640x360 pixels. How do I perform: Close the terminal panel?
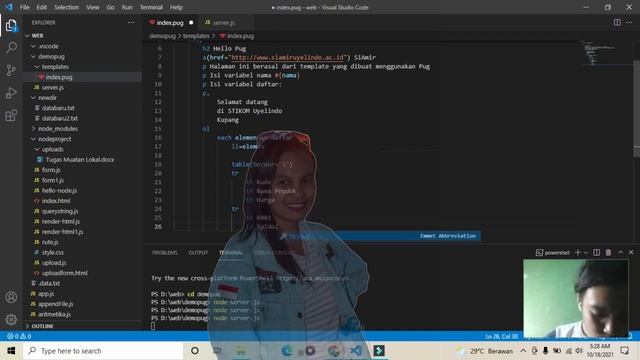tap(631, 253)
